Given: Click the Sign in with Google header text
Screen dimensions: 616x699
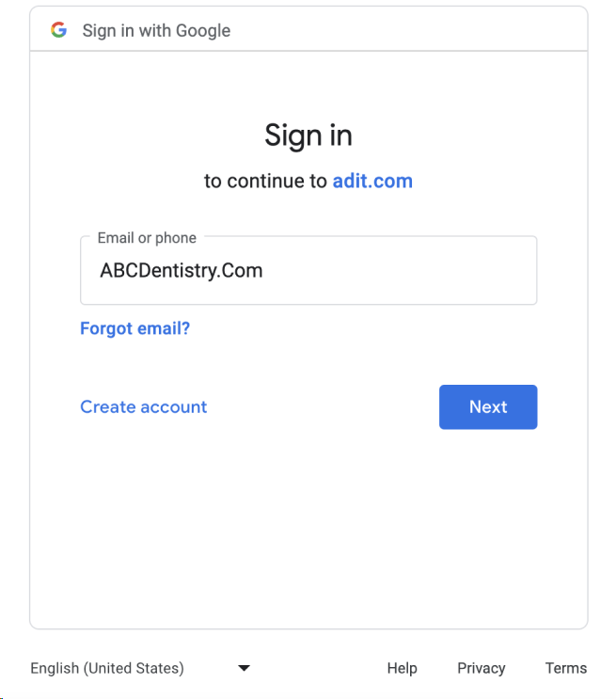Looking at the screenshot, I should [156, 31].
